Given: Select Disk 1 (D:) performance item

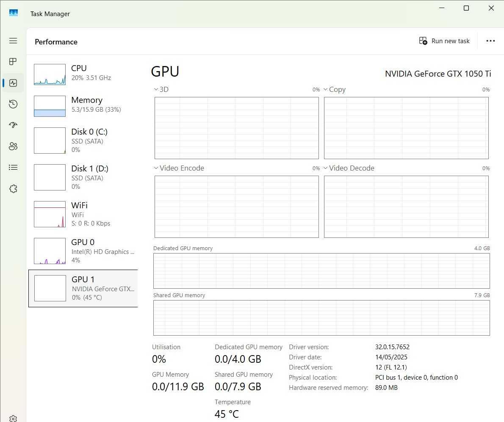Looking at the screenshot, I should (83, 177).
